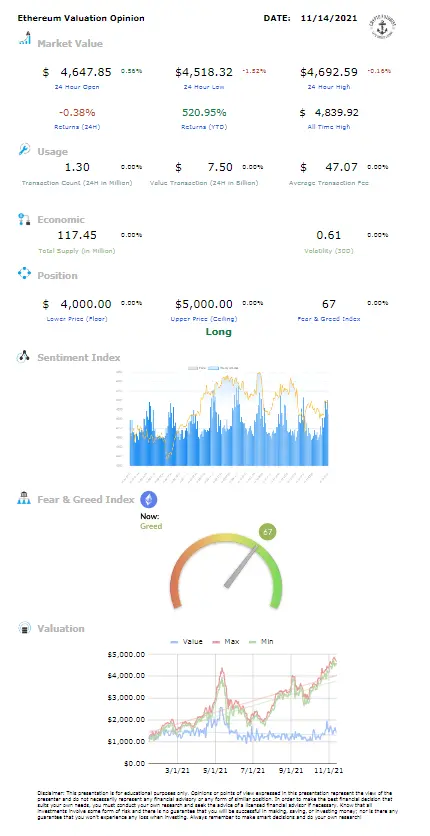This screenshot has height=836, width=430.
Task: Click the 67 badge on the gauge
Action: coord(268,532)
